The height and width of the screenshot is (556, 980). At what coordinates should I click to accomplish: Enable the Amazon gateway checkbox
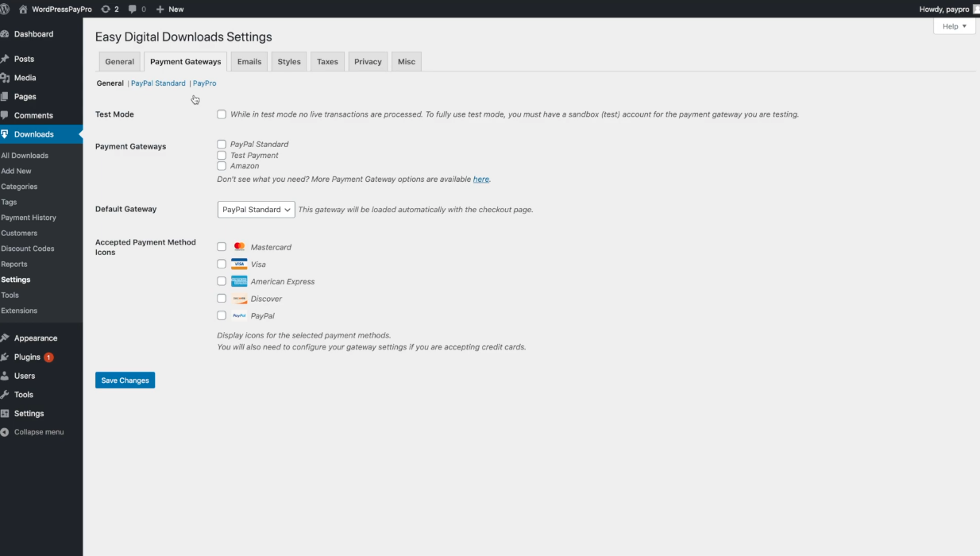click(222, 166)
